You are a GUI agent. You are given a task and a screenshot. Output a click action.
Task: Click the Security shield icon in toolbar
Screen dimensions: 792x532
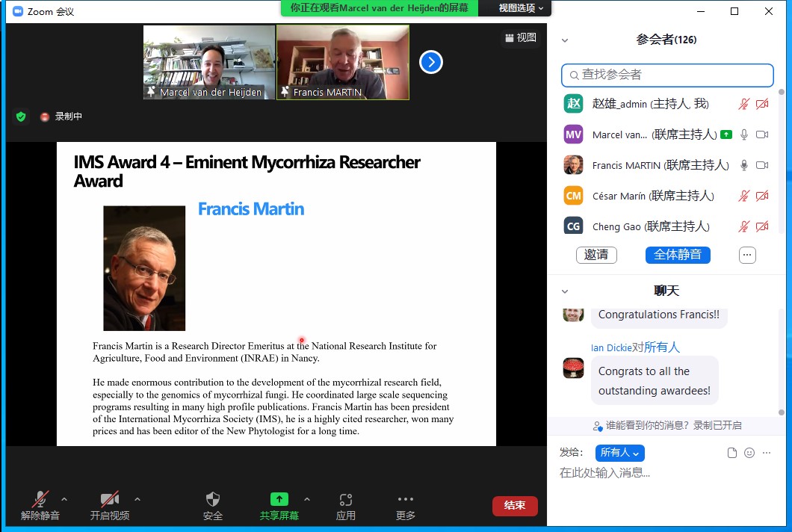pyautogui.click(x=213, y=500)
